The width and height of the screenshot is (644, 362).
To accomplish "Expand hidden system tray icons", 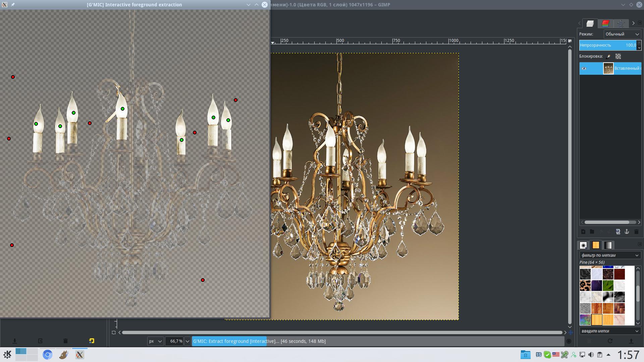I will [x=608, y=355].
